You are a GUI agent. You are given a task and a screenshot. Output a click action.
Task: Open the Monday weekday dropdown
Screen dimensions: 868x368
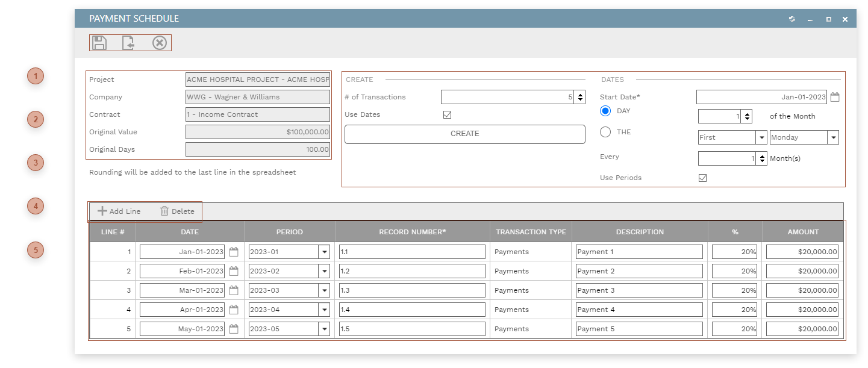tap(834, 137)
